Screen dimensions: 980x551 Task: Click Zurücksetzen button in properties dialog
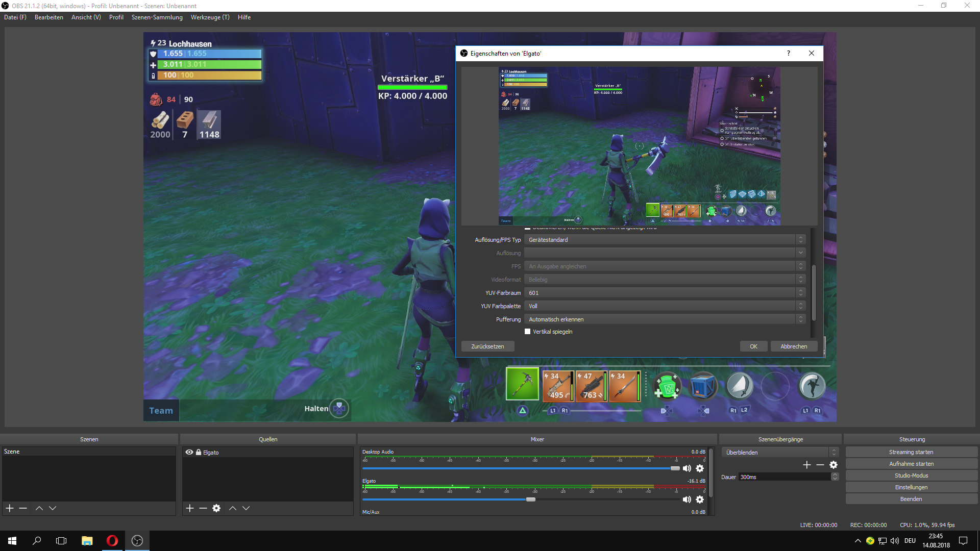[x=487, y=346]
